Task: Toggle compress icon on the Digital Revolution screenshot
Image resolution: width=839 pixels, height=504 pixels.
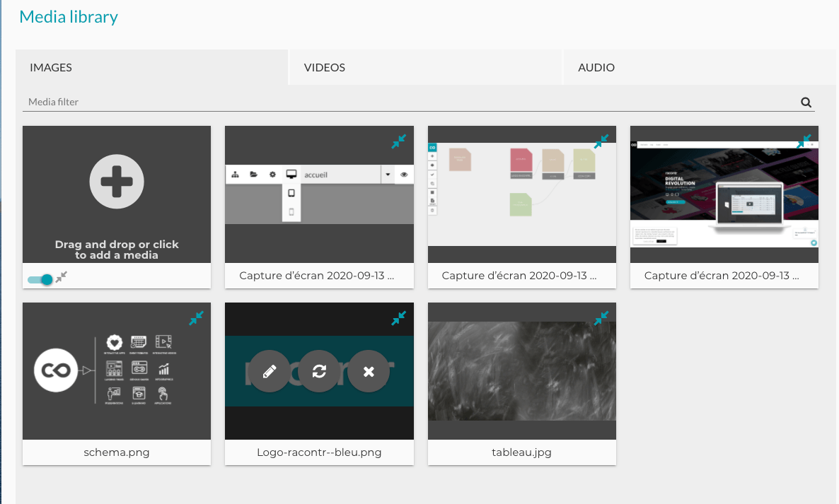Action: pos(804,142)
